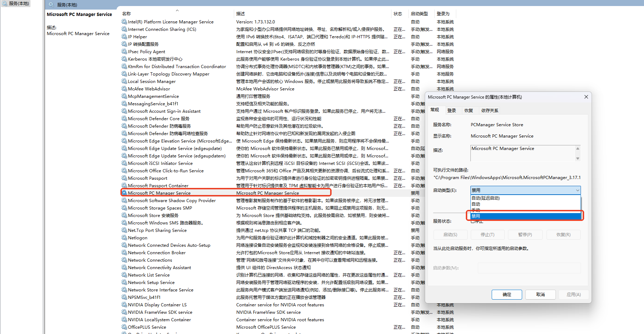644x334 pixels.
Task: Choose 自动 from the startup type options
Action: coord(476,204)
